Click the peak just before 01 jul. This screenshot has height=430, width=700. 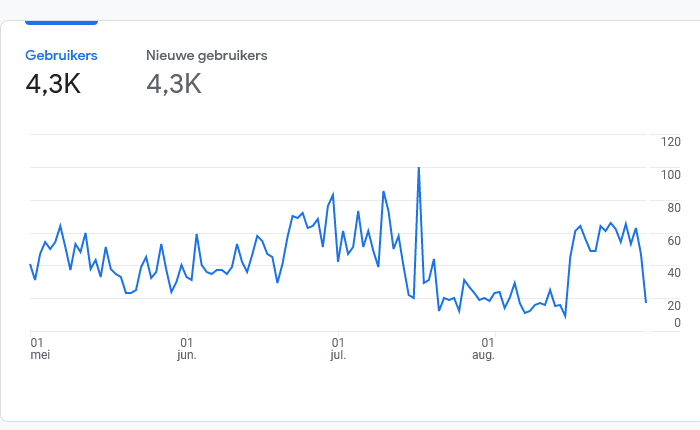click(333, 194)
